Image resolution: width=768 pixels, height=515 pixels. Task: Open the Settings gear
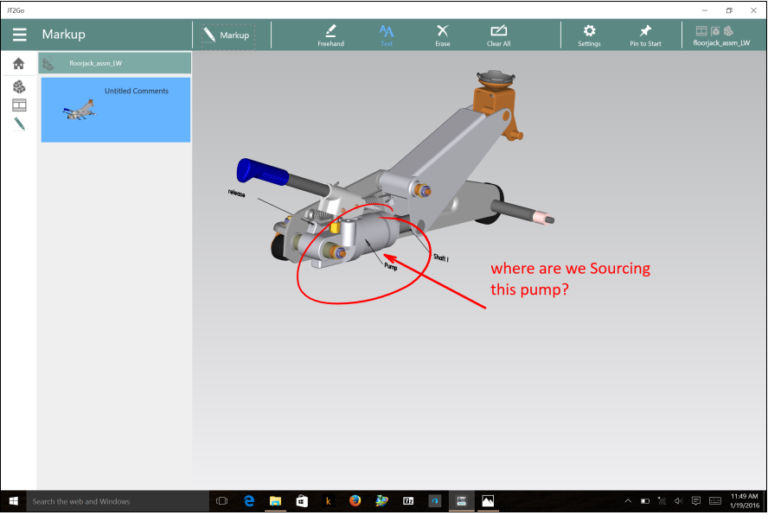click(x=589, y=35)
